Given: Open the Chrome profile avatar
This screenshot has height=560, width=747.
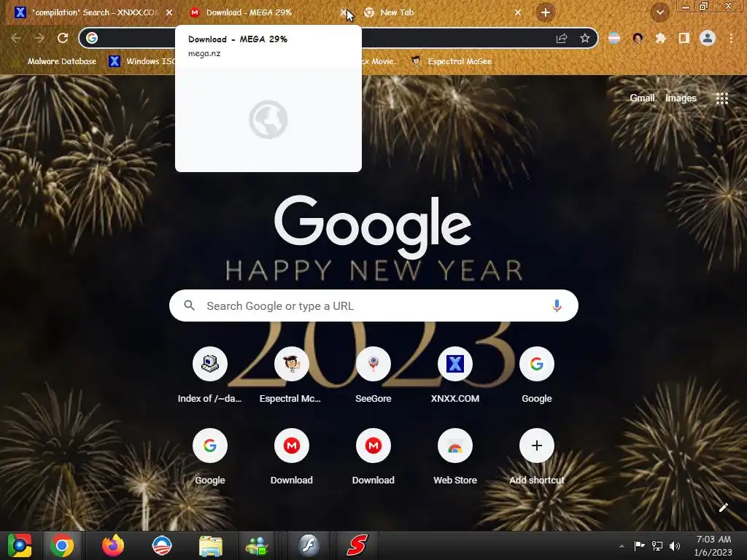Looking at the screenshot, I should point(708,38).
